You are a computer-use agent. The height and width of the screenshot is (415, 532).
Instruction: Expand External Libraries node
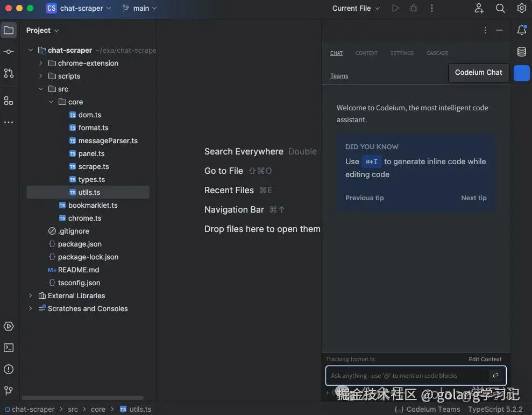(31, 296)
